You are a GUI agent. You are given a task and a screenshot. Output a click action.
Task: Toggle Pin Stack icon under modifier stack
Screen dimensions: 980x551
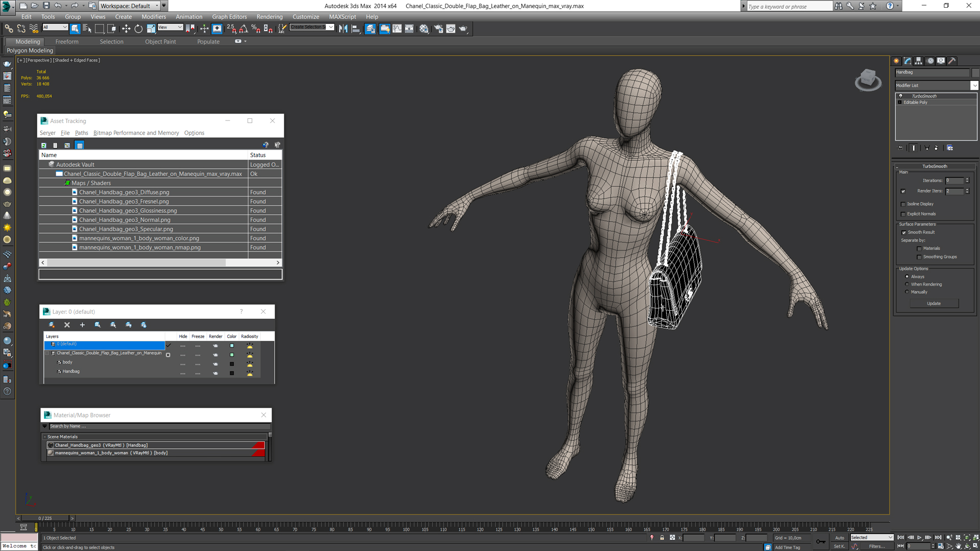(900, 148)
